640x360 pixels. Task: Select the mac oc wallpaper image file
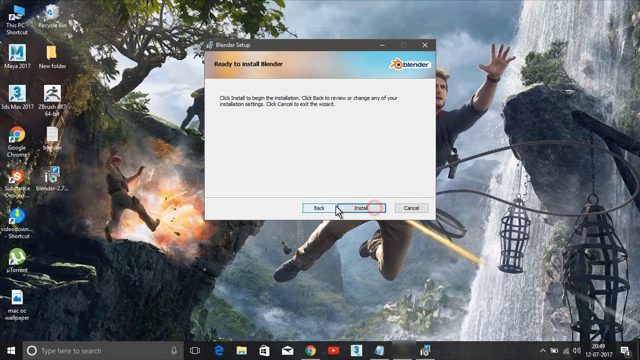pos(17,304)
